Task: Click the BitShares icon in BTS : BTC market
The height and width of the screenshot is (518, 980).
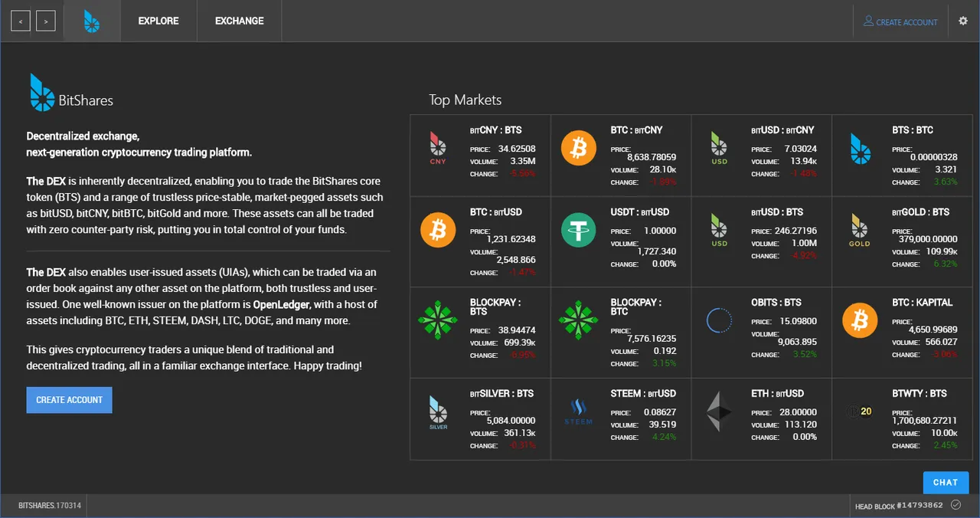Action: click(x=860, y=149)
